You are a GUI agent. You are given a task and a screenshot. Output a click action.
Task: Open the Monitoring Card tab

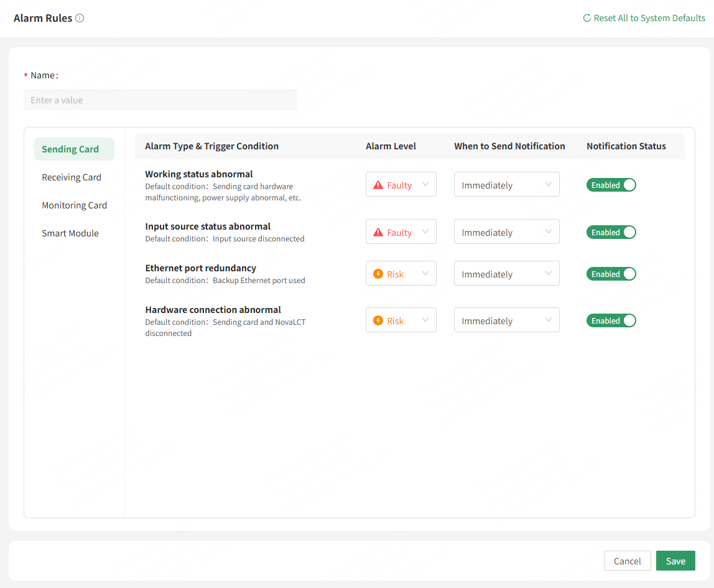coord(74,205)
